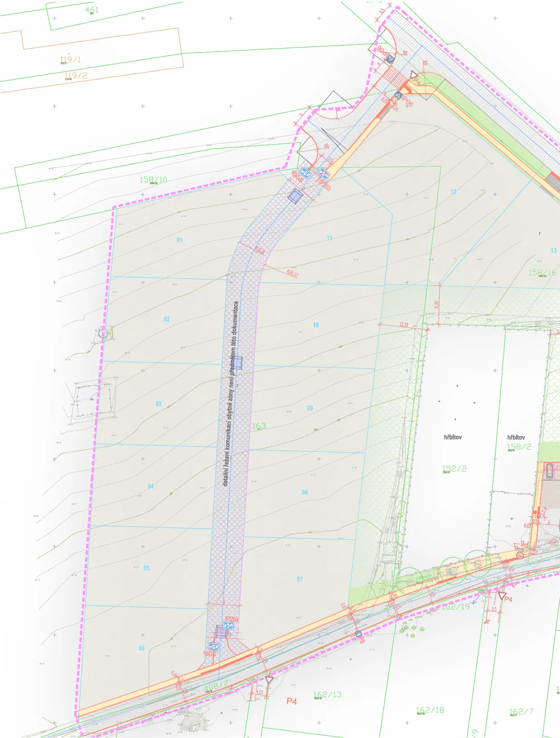Click the yield triangle sign near parcel 162/19
Screen dimensions: 560x738
click(502, 594)
